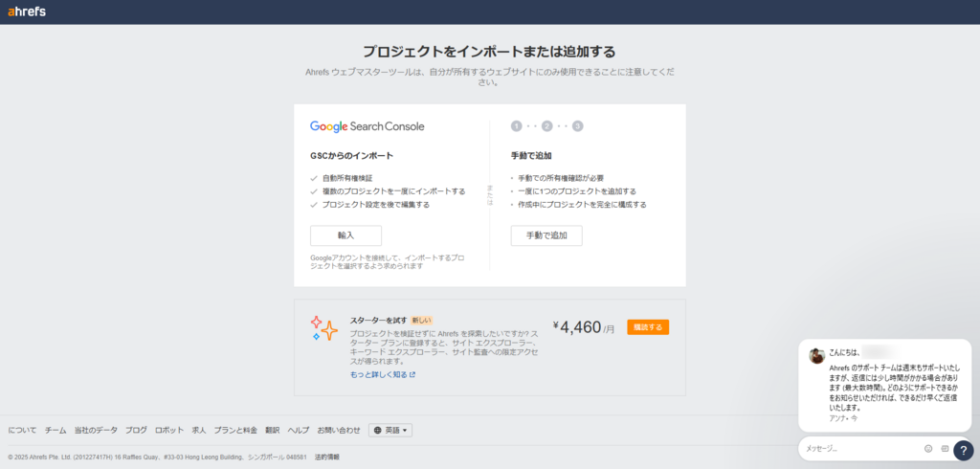Click the スターターを試す title
The height and width of the screenshot is (469, 980).
click(x=378, y=321)
